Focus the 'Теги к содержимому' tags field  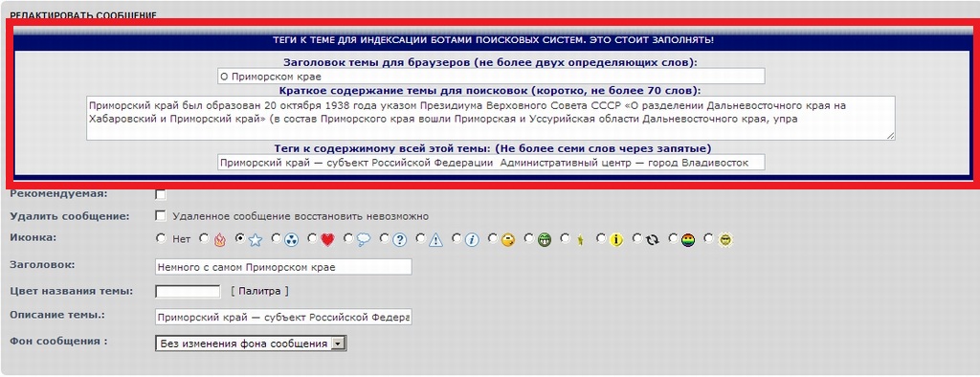click(x=491, y=163)
